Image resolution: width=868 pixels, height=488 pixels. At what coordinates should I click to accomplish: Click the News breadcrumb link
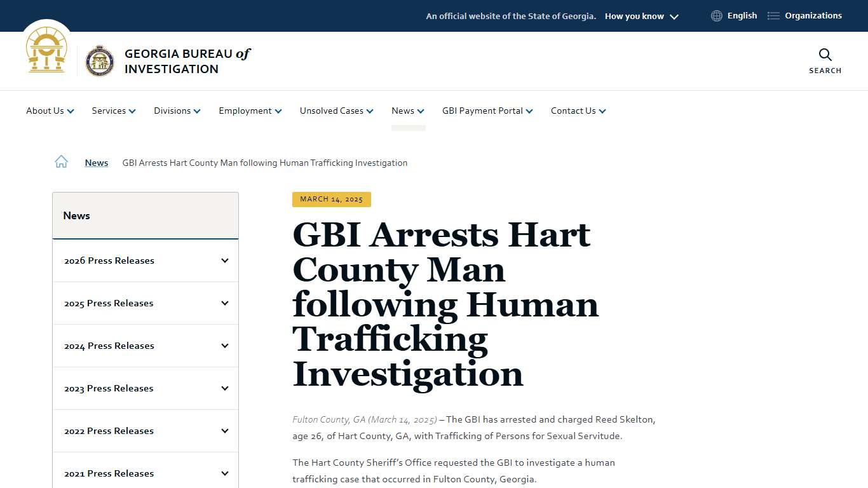[x=96, y=163]
